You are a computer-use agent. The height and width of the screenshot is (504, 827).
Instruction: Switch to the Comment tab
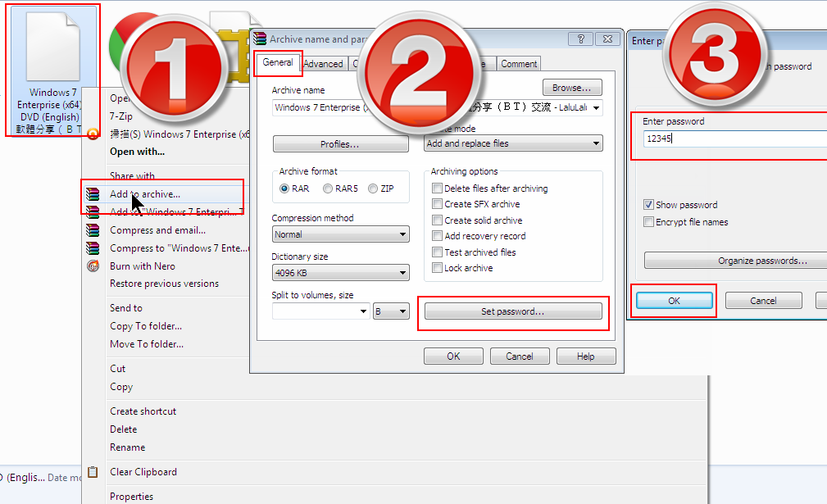click(x=519, y=64)
